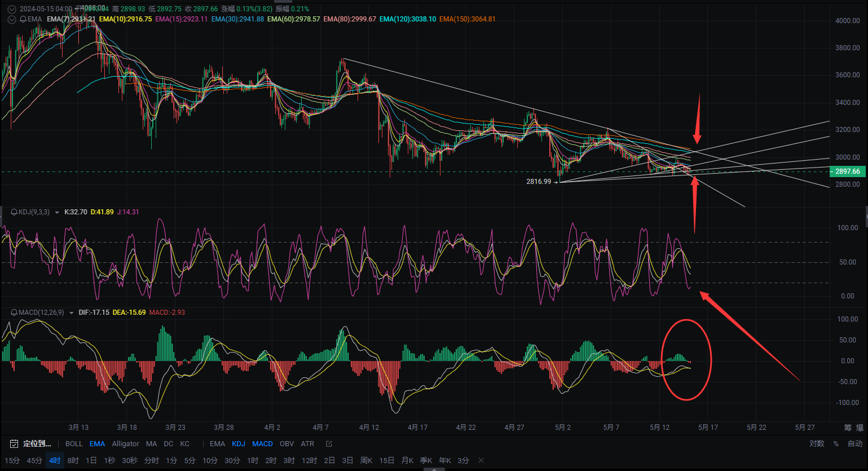The height and width of the screenshot is (471, 868).
Task: Click the EMA(30):2941.88 legend entry
Action: [237, 19]
